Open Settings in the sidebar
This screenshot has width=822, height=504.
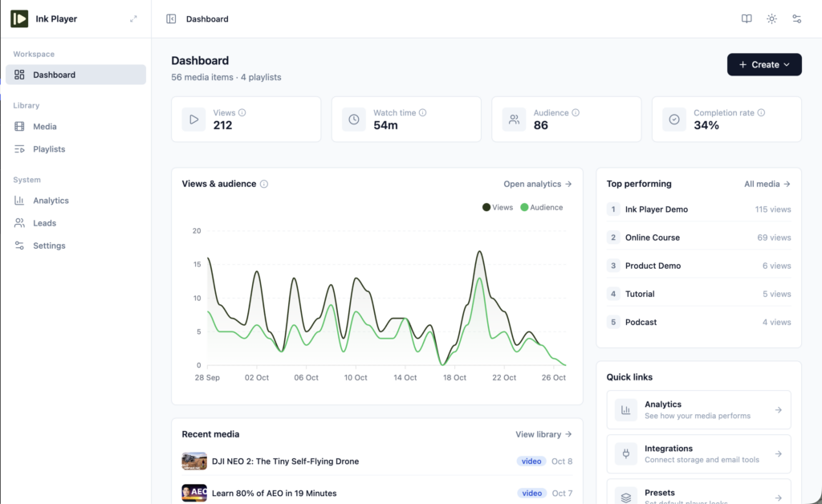pos(76,246)
